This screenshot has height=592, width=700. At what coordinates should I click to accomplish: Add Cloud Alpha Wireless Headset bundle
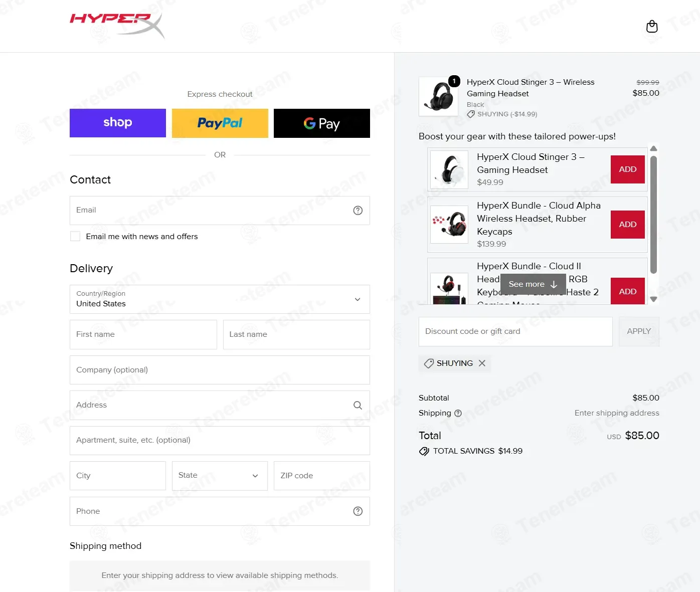(x=628, y=225)
